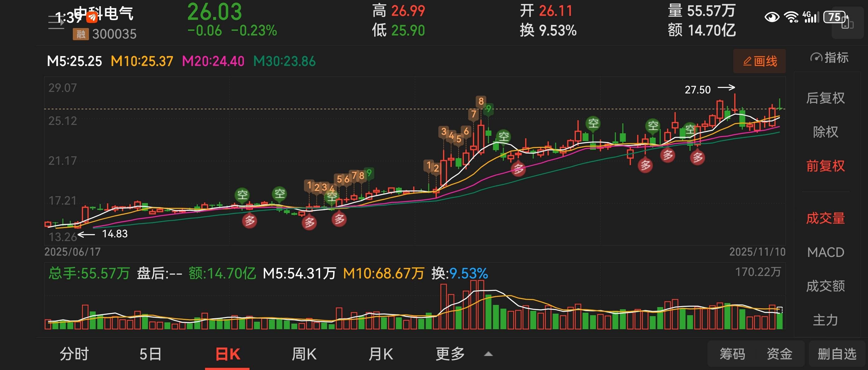Select 后复权 adjustment mode

(x=825, y=98)
